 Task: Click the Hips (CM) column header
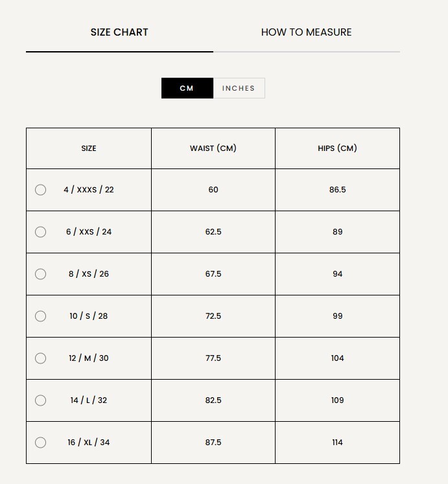pos(337,148)
